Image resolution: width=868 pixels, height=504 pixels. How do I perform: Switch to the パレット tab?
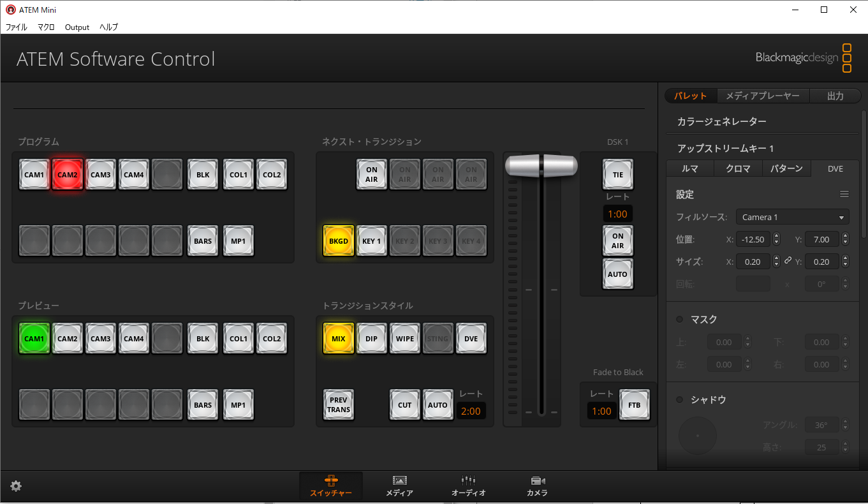pyautogui.click(x=691, y=96)
